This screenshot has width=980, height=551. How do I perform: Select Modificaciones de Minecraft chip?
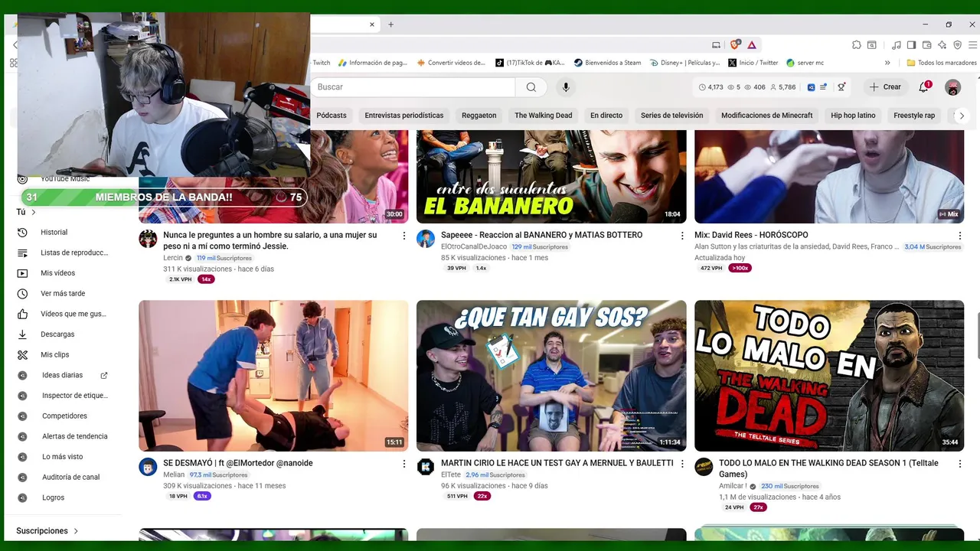coord(767,116)
